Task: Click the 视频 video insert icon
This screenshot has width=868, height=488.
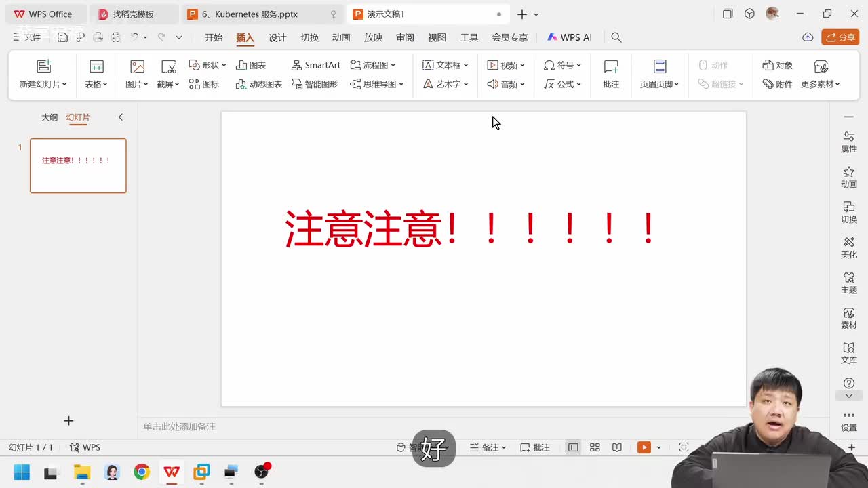Action: [x=492, y=65]
